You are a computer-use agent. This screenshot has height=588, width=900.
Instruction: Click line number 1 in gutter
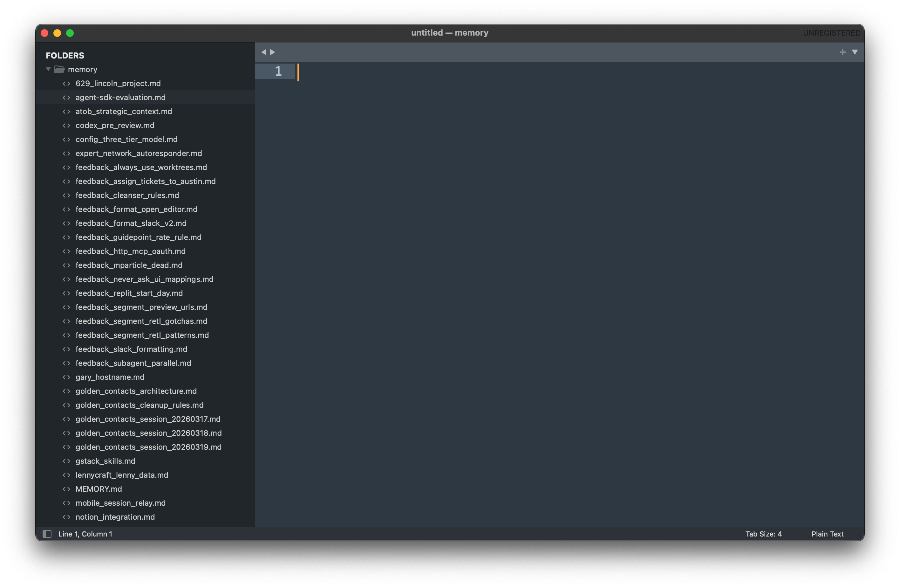[x=278, y=71]
